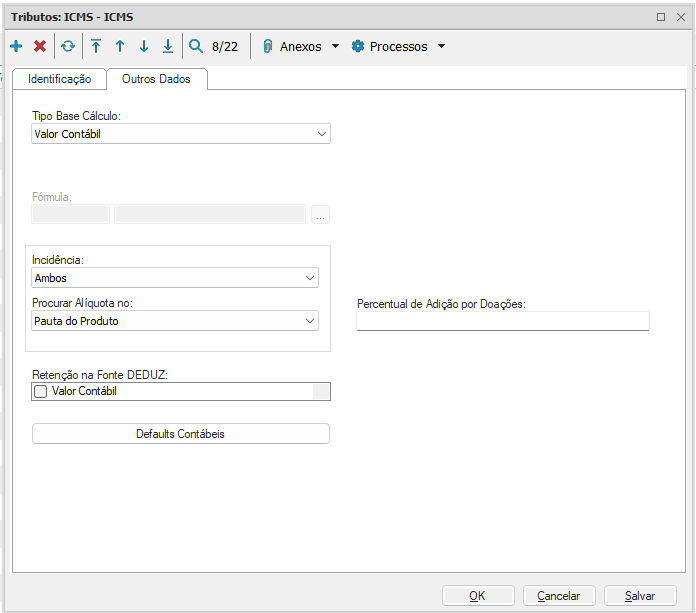Toggle the Valor Contábil checkbox

click(x=41, y=392)
